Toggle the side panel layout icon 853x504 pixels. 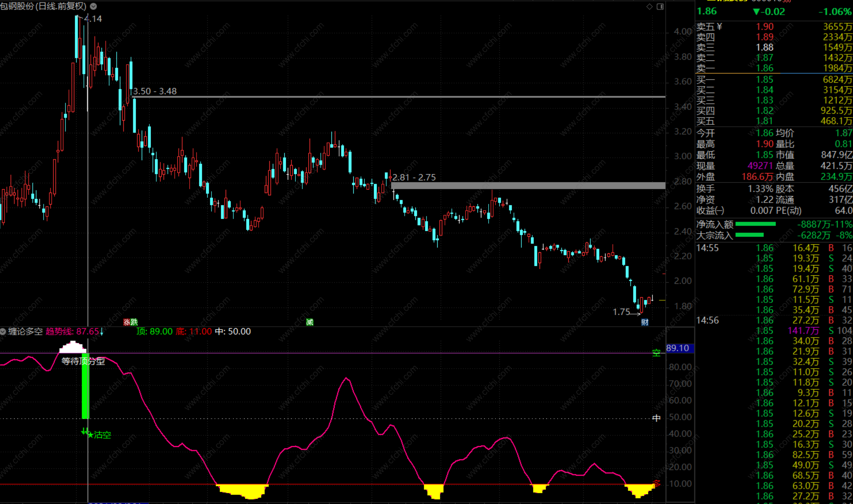pos(660,7)
